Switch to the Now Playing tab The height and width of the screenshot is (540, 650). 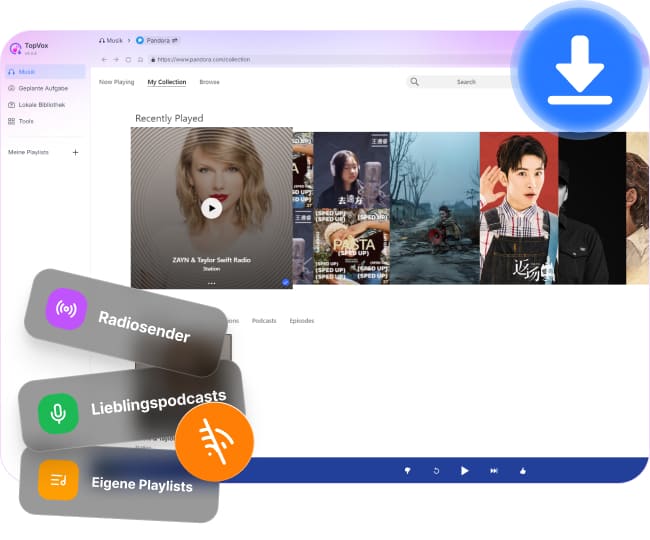116,82
